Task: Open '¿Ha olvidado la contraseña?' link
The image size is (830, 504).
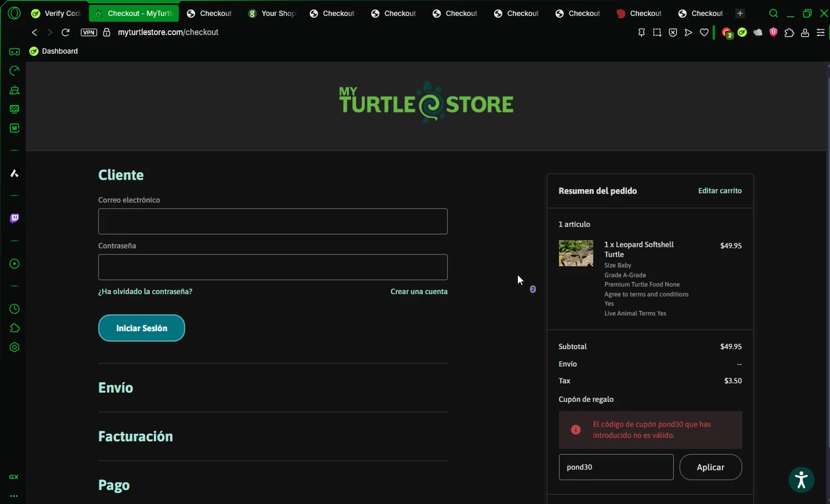Action: coord(145,292)
